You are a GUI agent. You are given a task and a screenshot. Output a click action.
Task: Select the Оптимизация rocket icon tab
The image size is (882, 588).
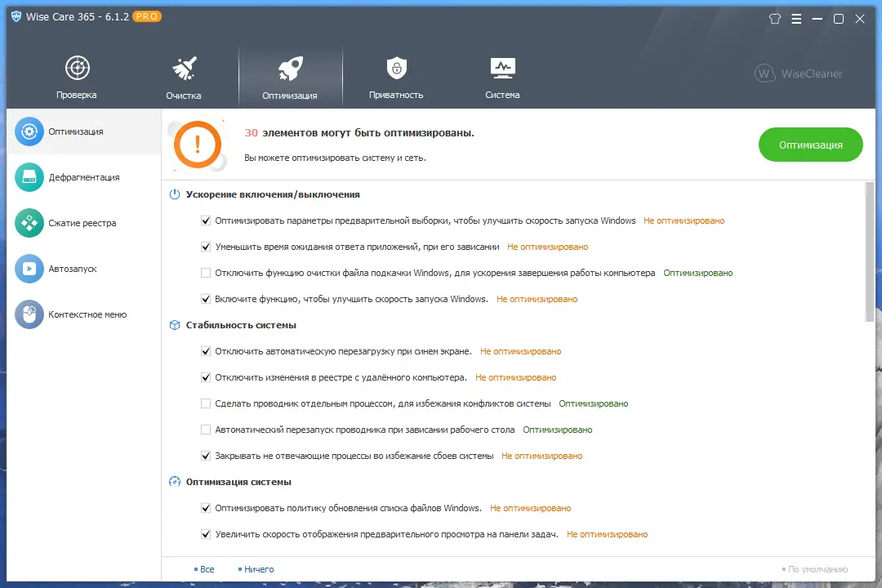pos(290,69)
